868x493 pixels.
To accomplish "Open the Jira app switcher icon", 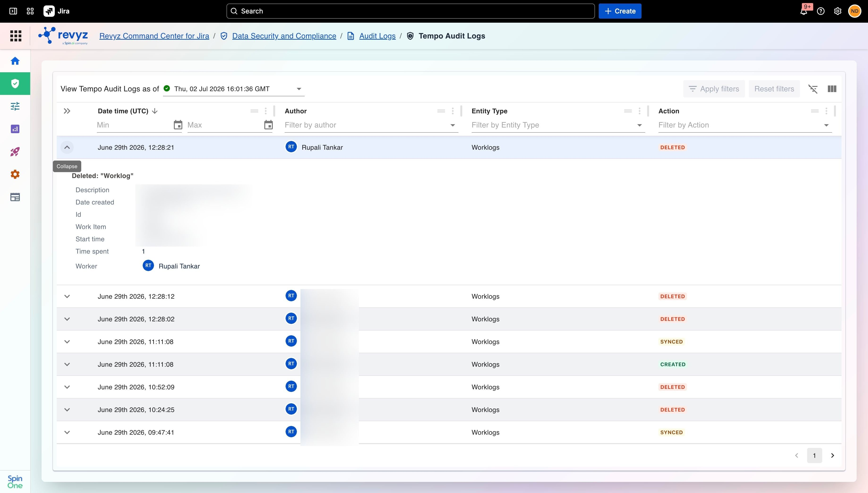I will point(30,11).
